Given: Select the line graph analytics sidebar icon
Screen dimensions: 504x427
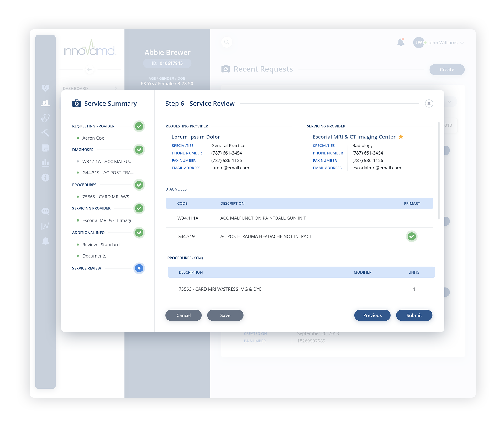Looking at the screenshot, I should pos(45,226).
